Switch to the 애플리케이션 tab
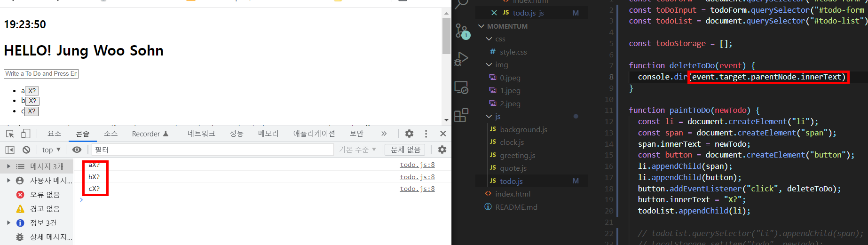 314,134
